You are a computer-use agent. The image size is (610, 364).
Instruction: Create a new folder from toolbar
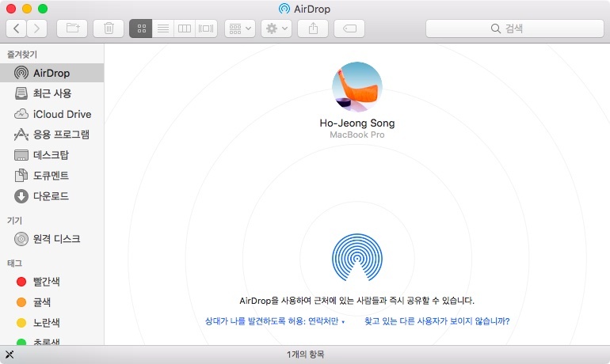click(72, 28)
